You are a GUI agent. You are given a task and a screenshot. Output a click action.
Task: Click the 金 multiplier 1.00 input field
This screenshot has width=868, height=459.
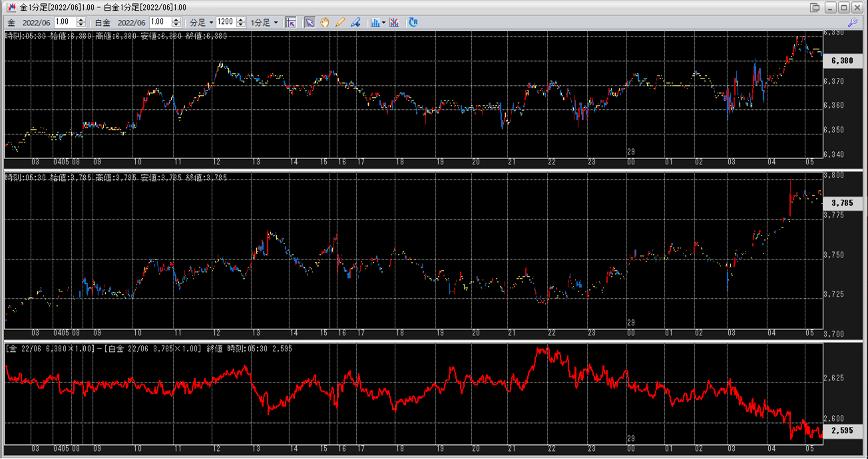click(65, 22)
